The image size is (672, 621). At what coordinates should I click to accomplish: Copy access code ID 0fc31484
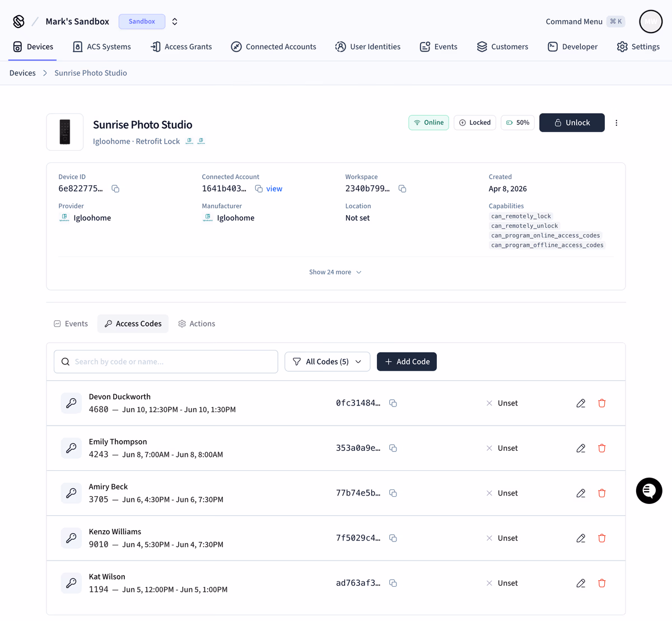click(x=393, y=403)
